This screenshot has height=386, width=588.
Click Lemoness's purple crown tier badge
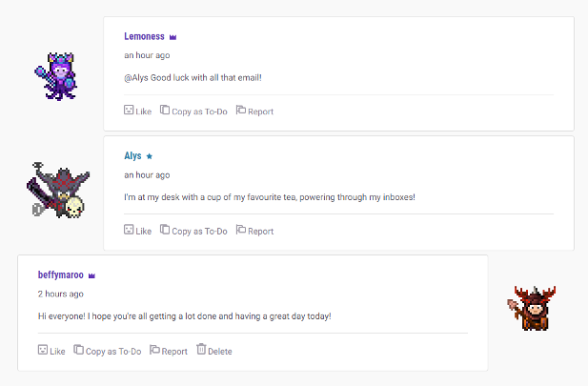coord(173,37)
